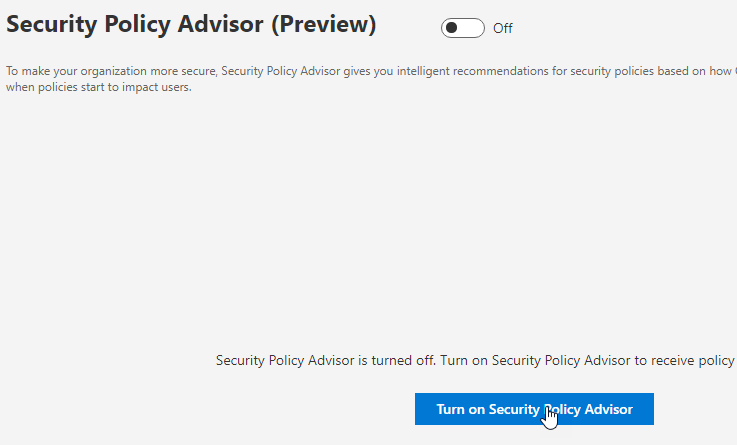Viewport: 737px width, 445px height.
Task: Click the word "Policy" in the page heading
Action: click(x=150, y=26)
